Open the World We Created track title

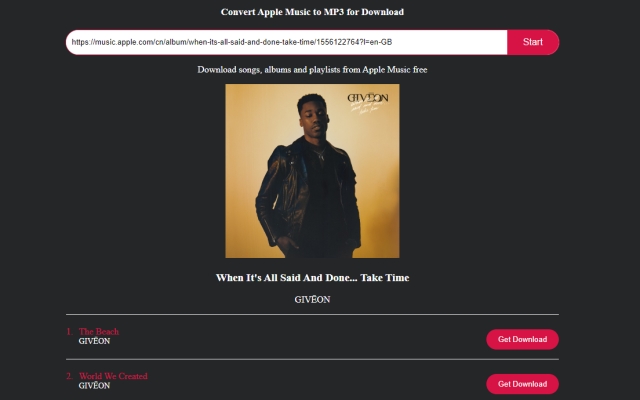(113, 376)
